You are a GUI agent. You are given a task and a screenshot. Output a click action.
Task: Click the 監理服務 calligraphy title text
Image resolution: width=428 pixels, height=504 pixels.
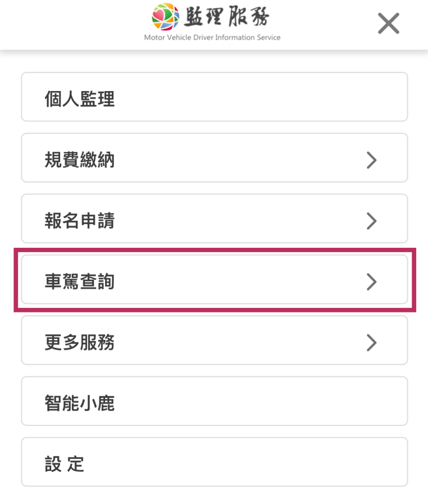click(x=226, y=17)
